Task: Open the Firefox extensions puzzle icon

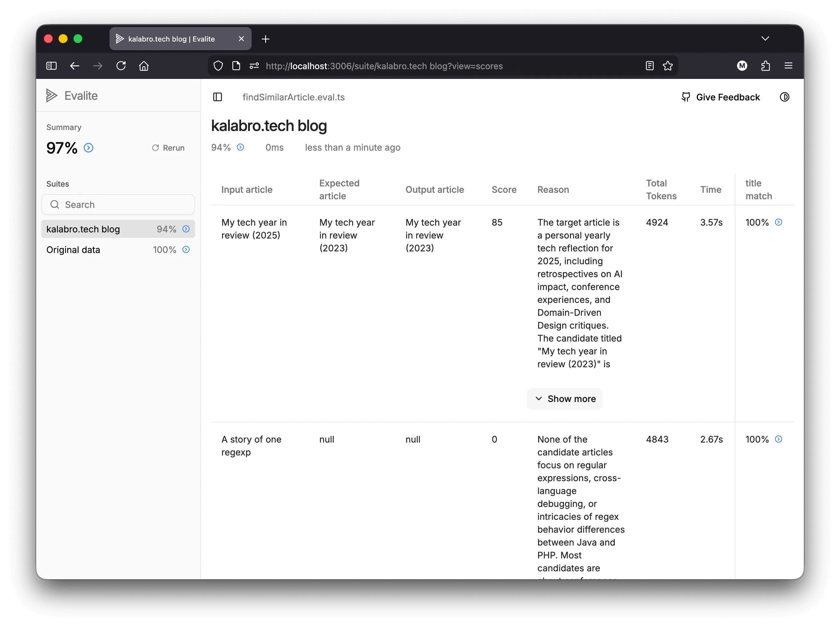Action: (765, 66)
